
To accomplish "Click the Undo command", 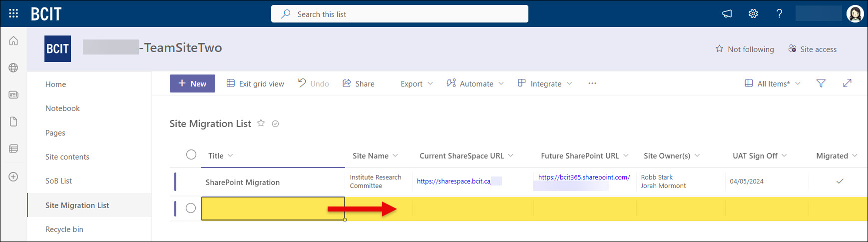I will pos(314,83).
